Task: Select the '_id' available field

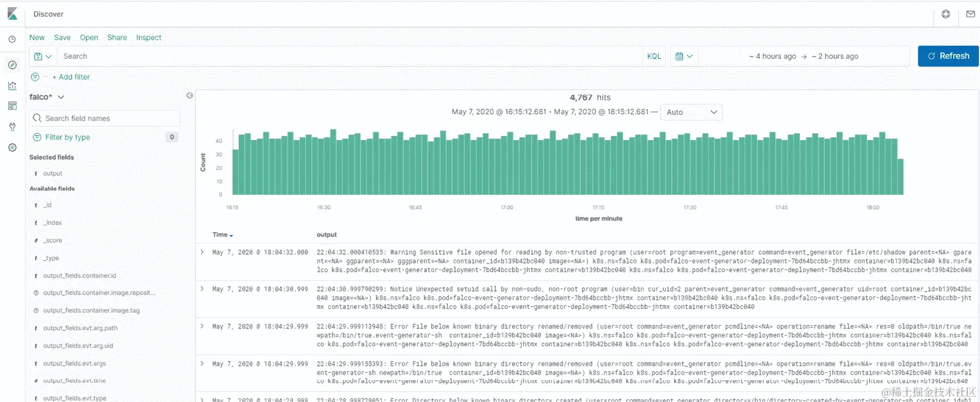Action: tap(48, 205)
